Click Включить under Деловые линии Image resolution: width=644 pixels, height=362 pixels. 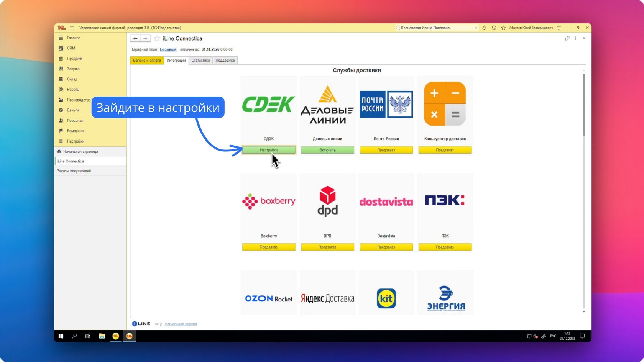pyautogui.click(x=327, y=150)
